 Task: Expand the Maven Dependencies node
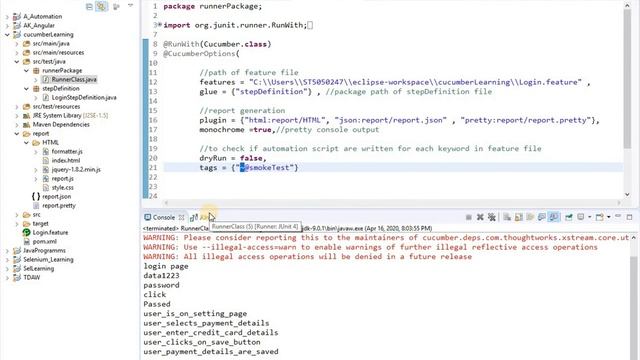(x=17, y=124)
